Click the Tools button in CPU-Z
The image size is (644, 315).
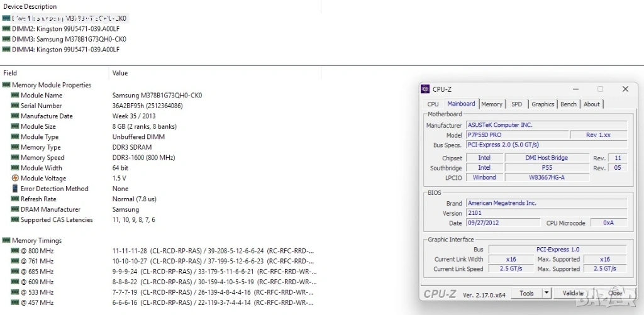[526, 293]
